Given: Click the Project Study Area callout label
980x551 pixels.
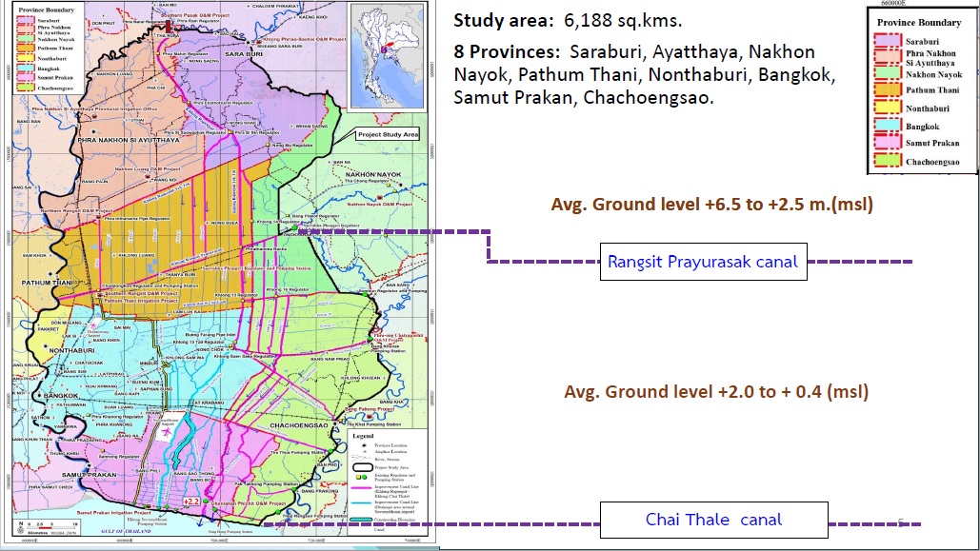Looking at the screenshot, I should pos(388,135).
